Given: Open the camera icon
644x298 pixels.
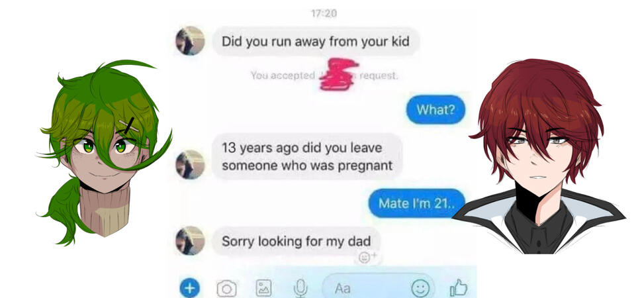Looking at the screenshot, I should point(226,289).
